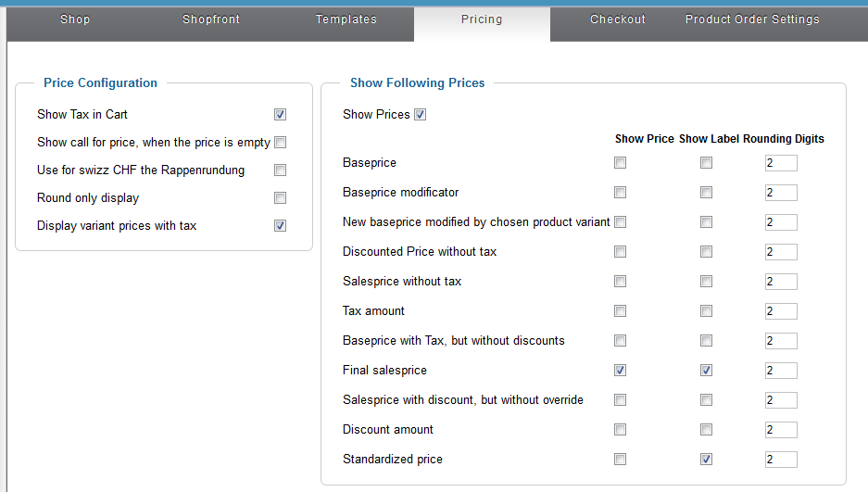Viewport: 868px width, 492px height.
Task: Uncheck Show Label for Standardized price
Action: pos(707,460)
